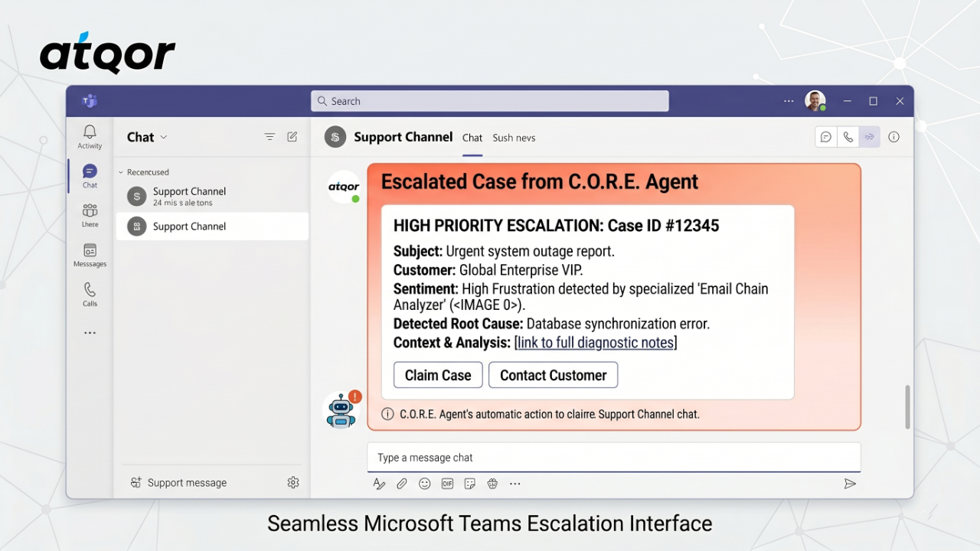The image size is (980, 551).
Task: Open Calls from the left sidebar
Action: (90, 294)
